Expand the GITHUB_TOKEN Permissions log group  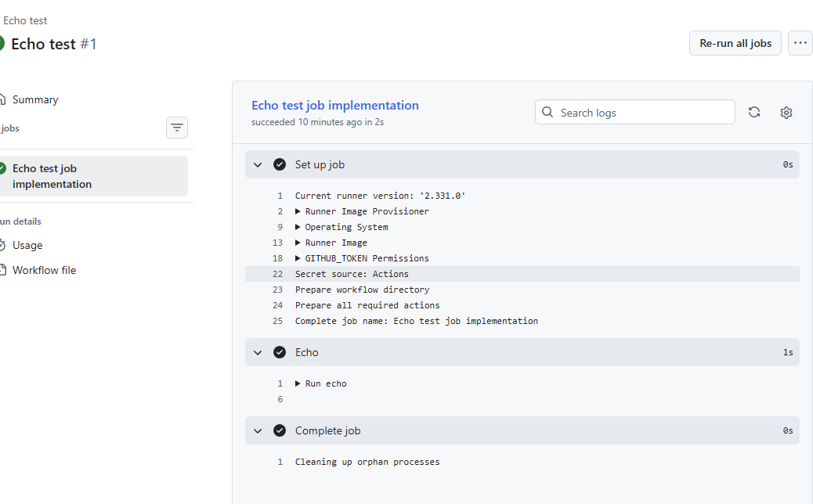pyautogui.click(x=298, y=258)
